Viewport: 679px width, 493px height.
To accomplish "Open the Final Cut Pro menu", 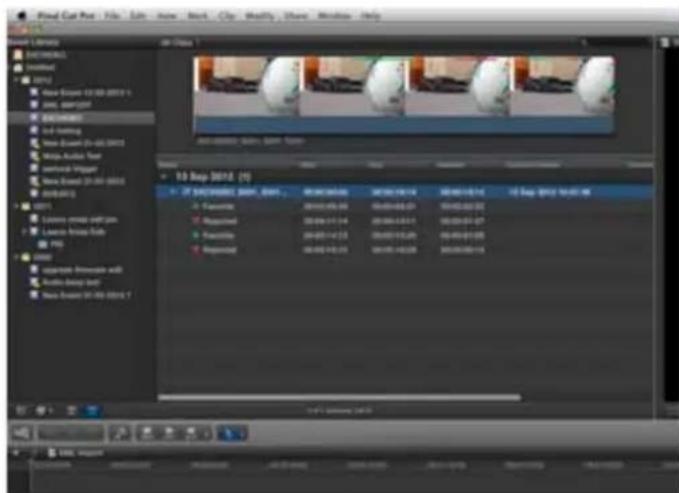I will click(x=66, y=16).
